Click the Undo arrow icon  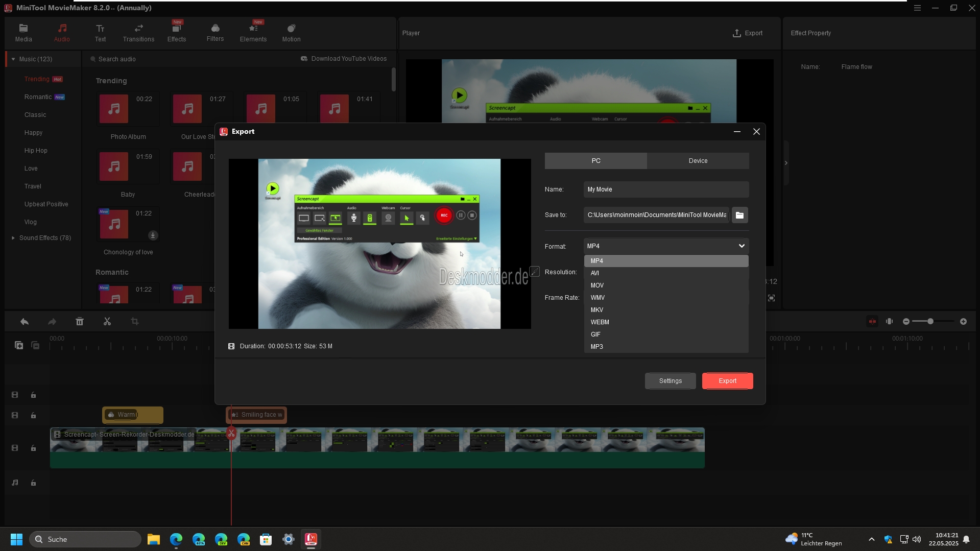24,322
